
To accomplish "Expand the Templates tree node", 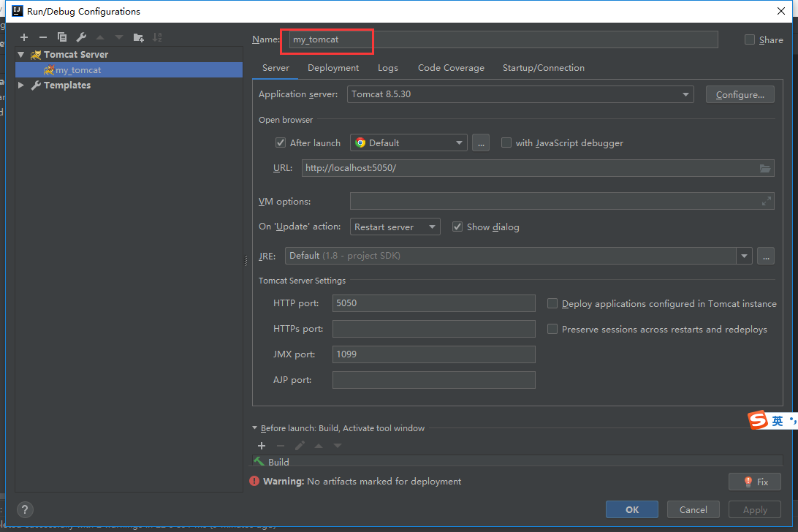I will pos(21,85).
